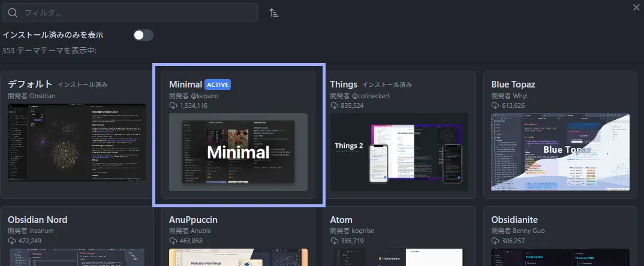This screenshot has width=644, height=266.
Task: Click download icon next to 463,858
Action: [x=173, y=241]
